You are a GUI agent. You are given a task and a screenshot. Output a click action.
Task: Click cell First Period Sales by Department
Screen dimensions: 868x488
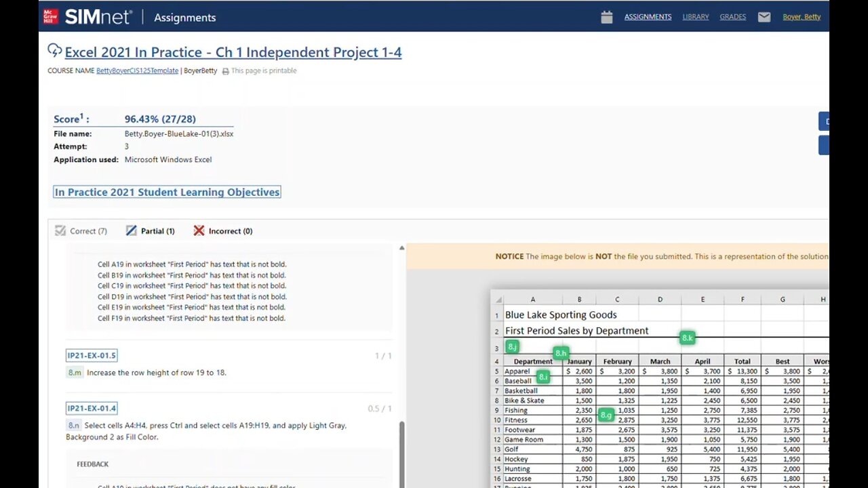click(576, 331)
